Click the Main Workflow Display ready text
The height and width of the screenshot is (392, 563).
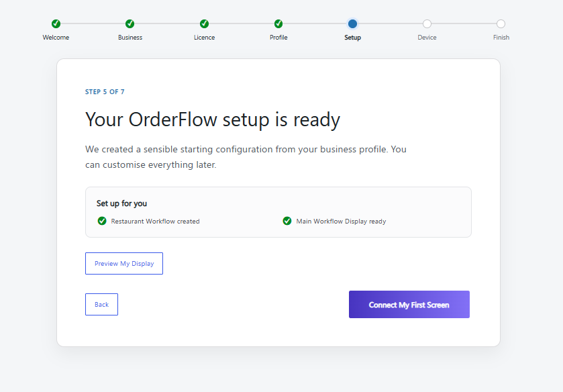341,222
